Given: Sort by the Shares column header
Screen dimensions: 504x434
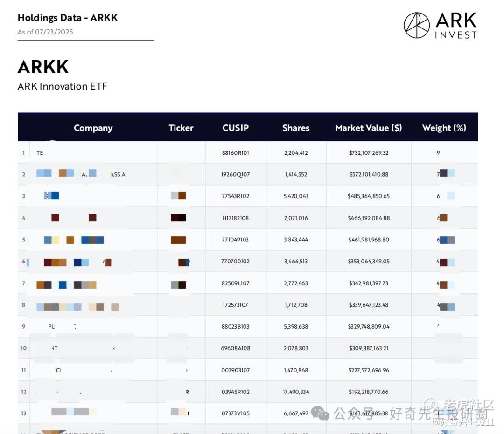Looking at the screenshot, I should [x=296, y=128].
